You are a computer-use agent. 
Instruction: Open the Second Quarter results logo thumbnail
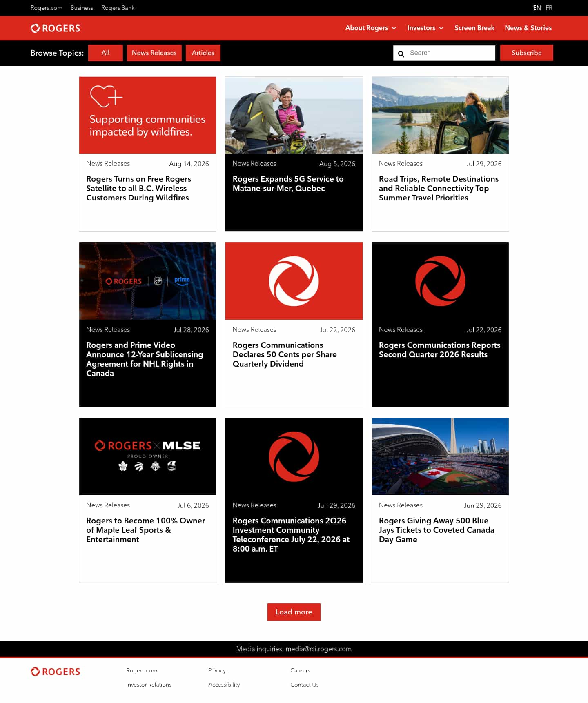click(440, 281)
